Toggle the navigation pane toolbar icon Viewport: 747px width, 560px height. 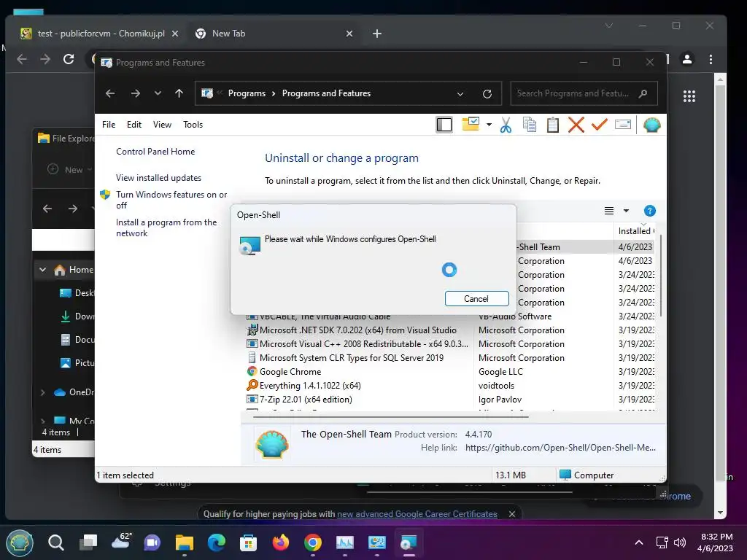(x=444, y=125)
